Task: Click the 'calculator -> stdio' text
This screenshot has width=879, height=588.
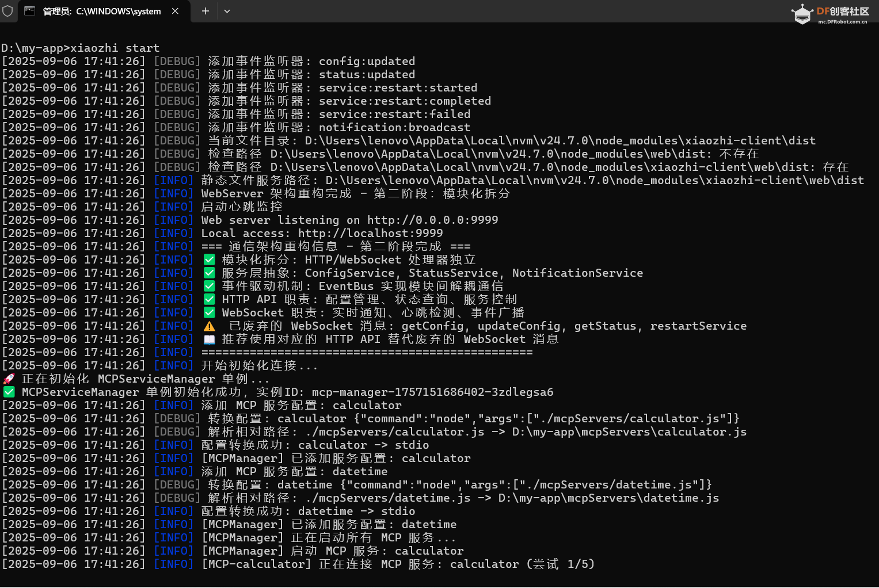Action: [363, 445]
